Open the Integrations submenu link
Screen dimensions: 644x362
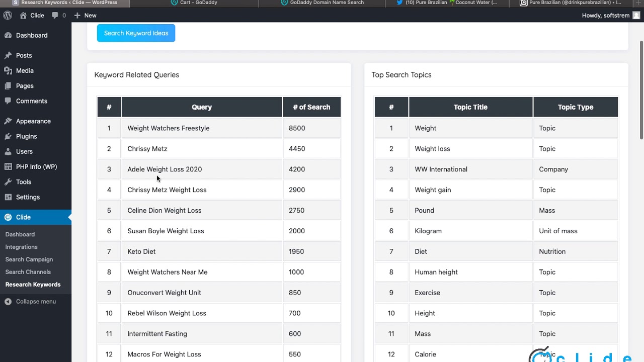(x=21, y=247)
